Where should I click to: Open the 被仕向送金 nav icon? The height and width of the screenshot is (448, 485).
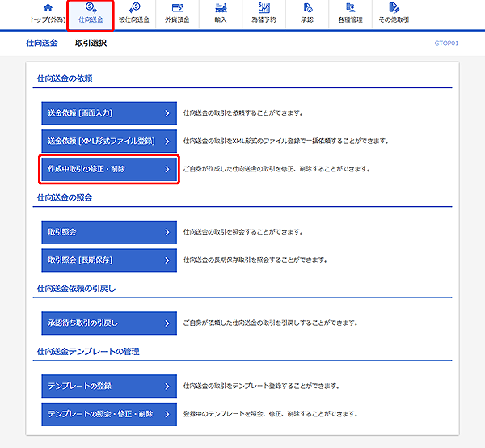point(134,7)
